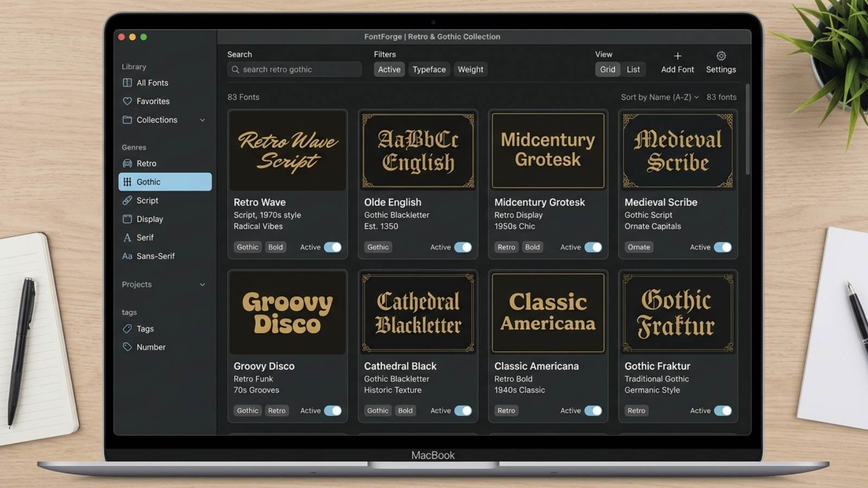The height and width of the screenshot is (488, 868).
Task: Open the Gothic Fraktur preview thumbnail
Action: [678, 313]
